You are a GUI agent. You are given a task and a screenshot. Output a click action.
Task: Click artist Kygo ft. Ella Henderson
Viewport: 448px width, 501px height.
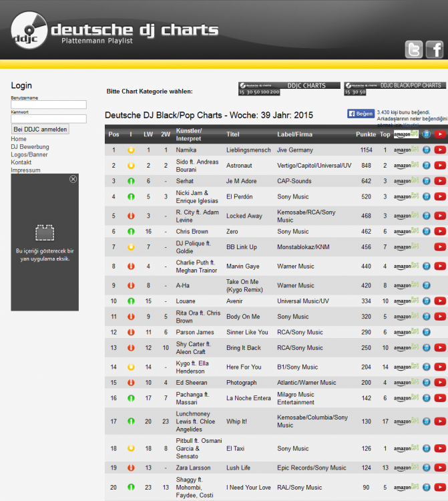pos(192,367)
